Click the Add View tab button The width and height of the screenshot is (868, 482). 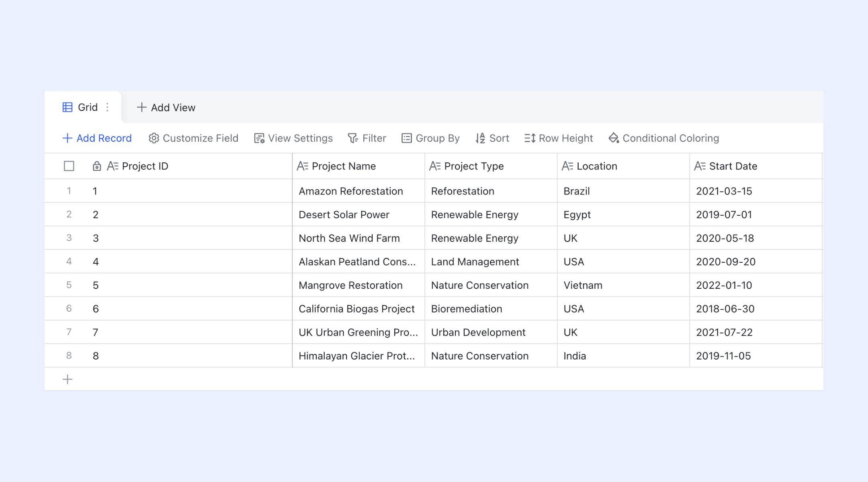[166, 107]
